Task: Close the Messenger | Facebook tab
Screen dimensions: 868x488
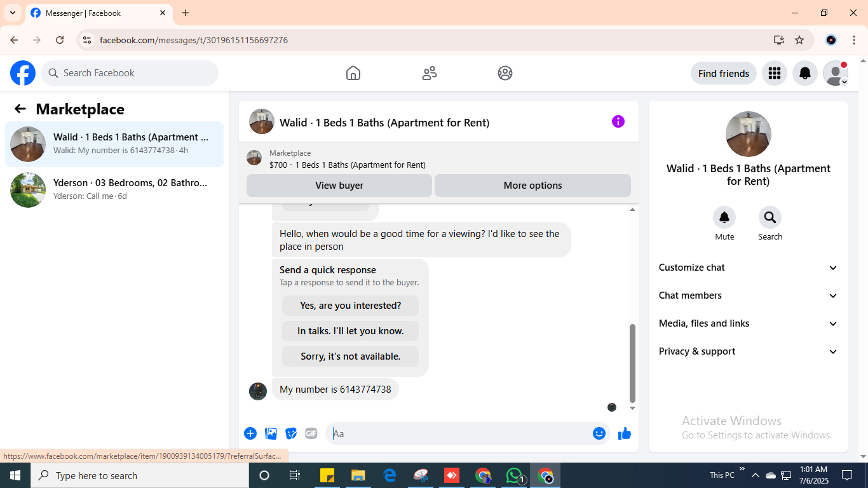Action: (x=163, y=13)
